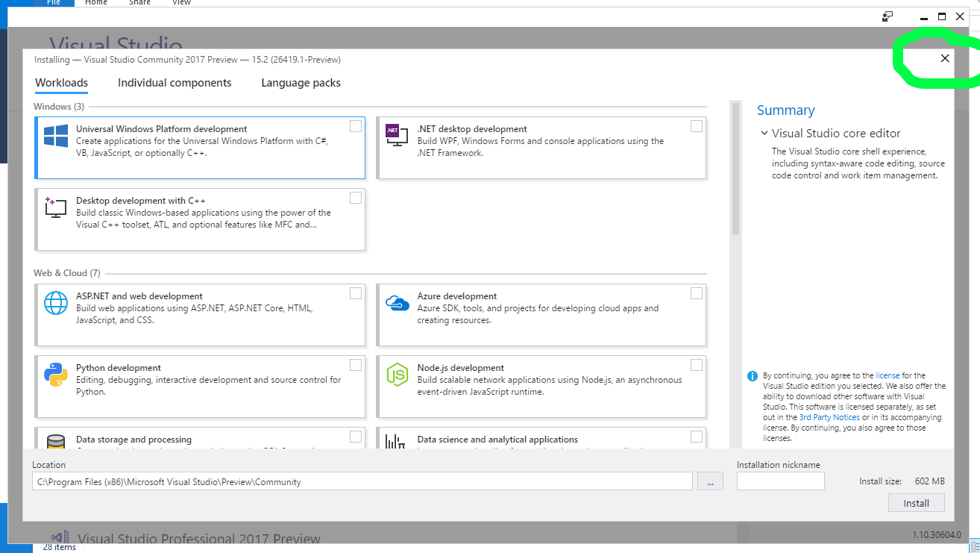Click the Universal Windows Platform Windows logo icon

coord(56,135)
